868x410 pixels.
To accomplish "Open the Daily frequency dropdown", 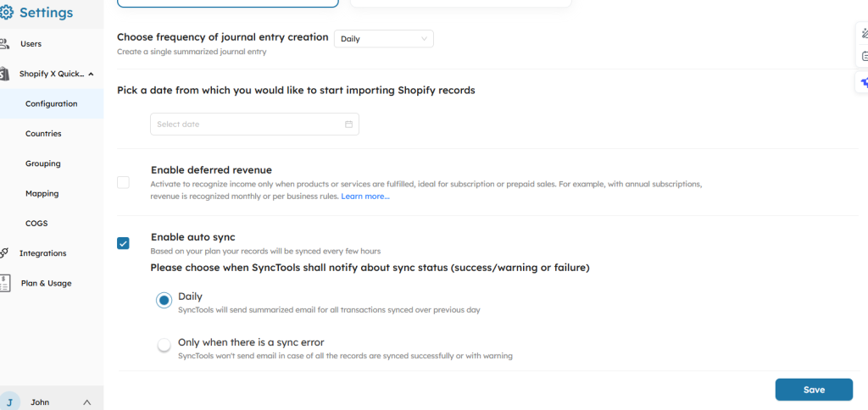I will [384, 39].
